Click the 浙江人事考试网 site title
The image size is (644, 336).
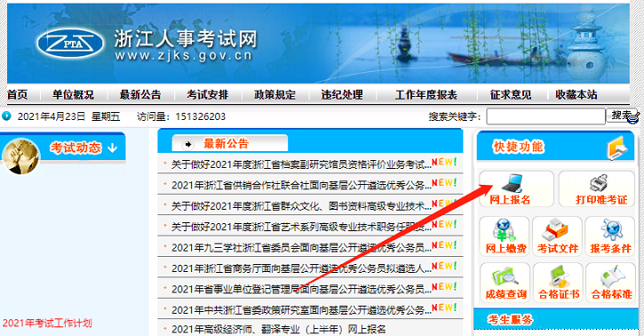coord(186,39)
